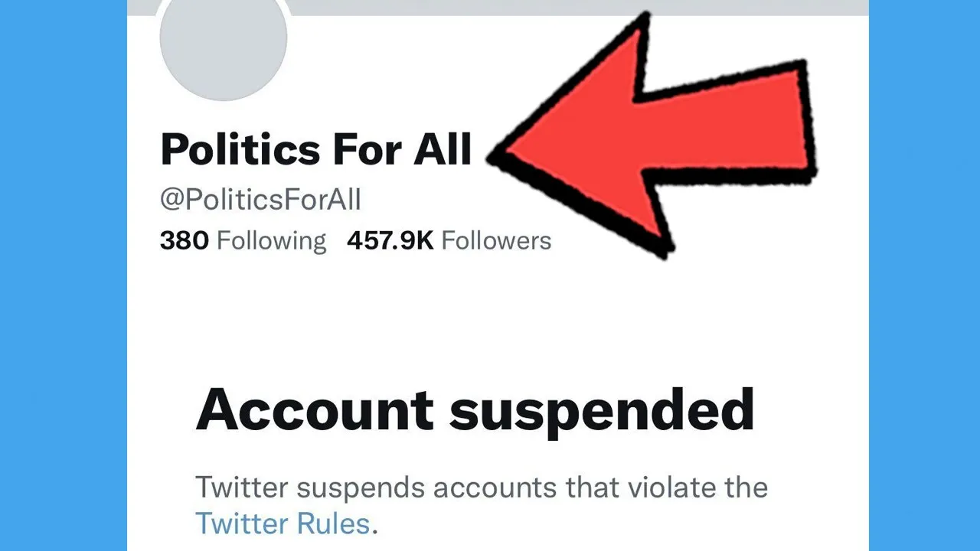Click the word Followers
Screen dimensions: 980x551
[x=496, y=241]
